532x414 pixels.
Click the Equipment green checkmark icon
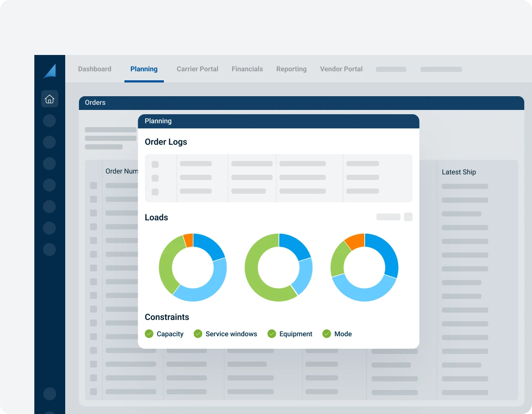272,334
